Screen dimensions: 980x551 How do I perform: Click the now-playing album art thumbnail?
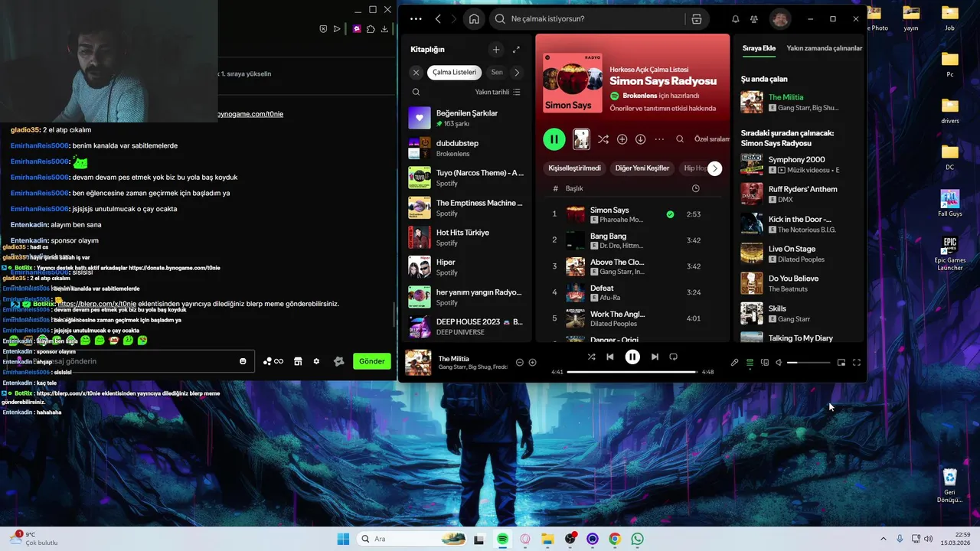[418, 363]
